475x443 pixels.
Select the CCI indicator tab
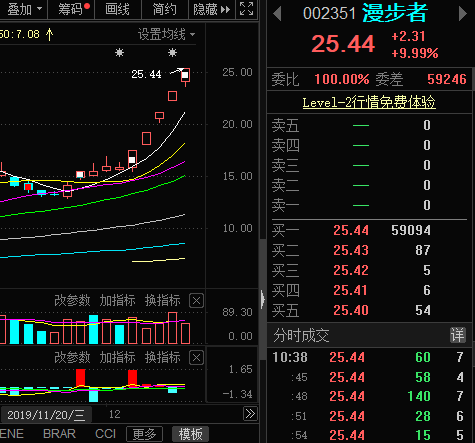105,434
